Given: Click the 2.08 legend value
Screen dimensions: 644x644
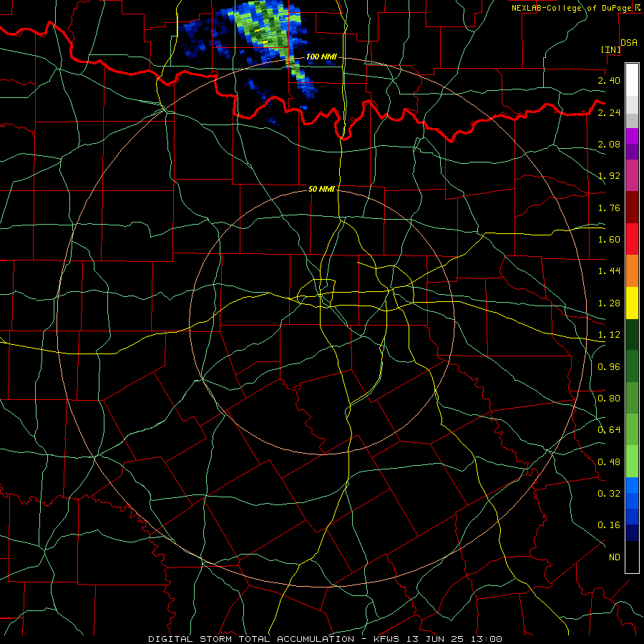Looking at the screenshot, I should click(609, 144).
